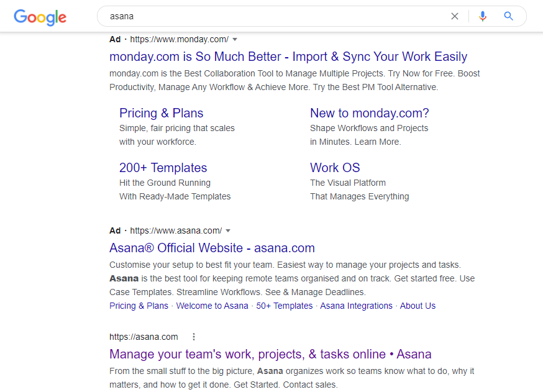Open the Work OS sitelink

tap(335, 168)
